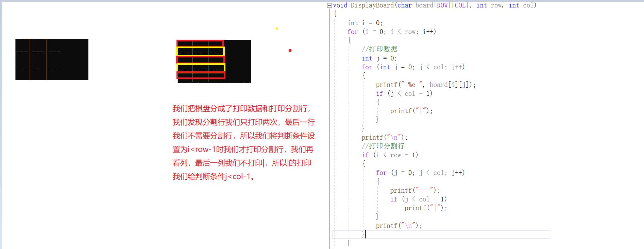Click the DisplayBoard function name

(372, 5)
